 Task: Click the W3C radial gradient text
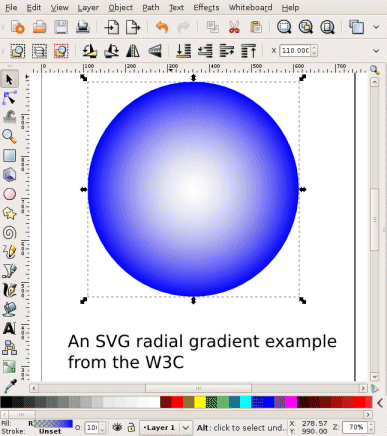click(x=202, y=351)
